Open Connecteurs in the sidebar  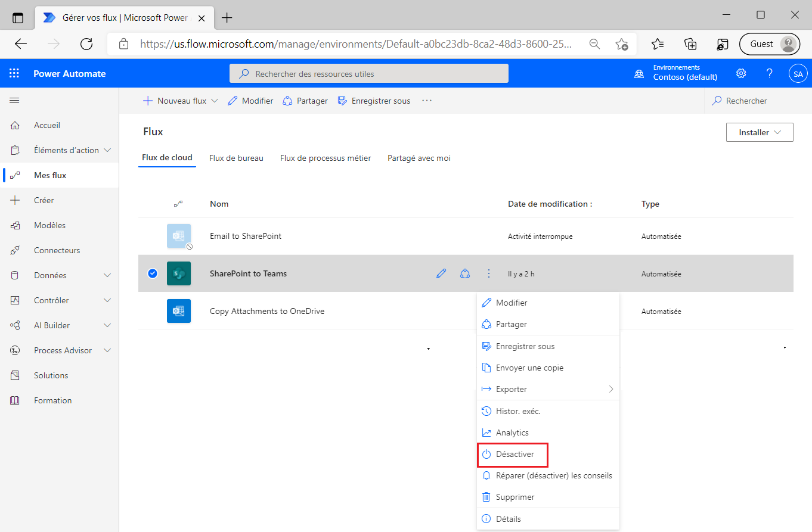point(57,250)
